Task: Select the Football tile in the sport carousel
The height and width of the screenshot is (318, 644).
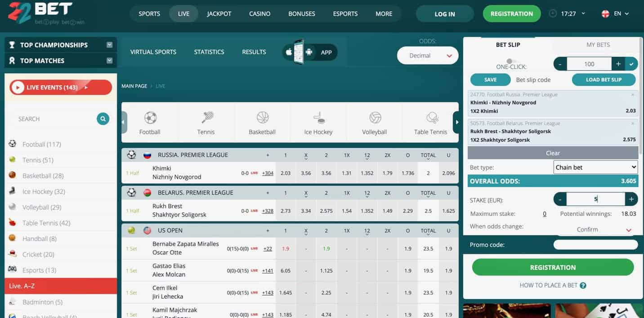Action: click(x=150, y=123)
